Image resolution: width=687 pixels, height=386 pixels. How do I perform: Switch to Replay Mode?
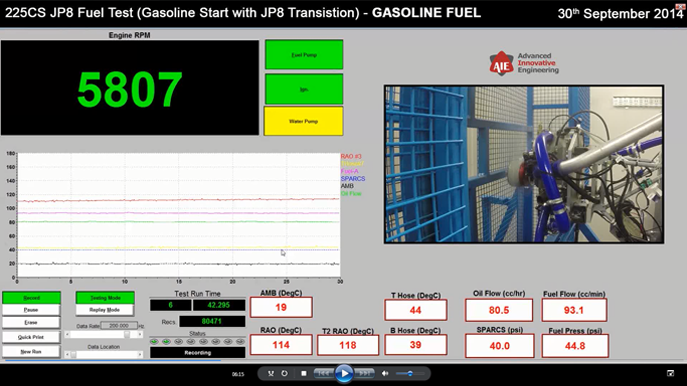(x=105, y=310)
